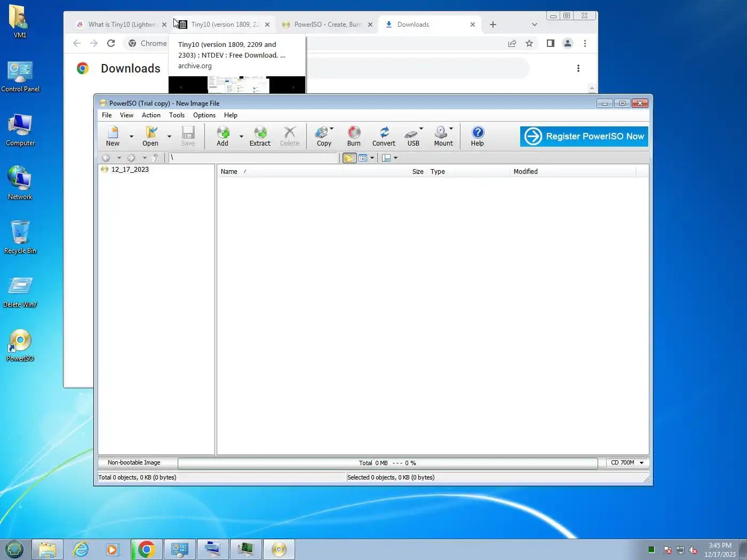The height and width of the screenshot is (560, 747).
Task: Open the Options menu
Action: 204,115
